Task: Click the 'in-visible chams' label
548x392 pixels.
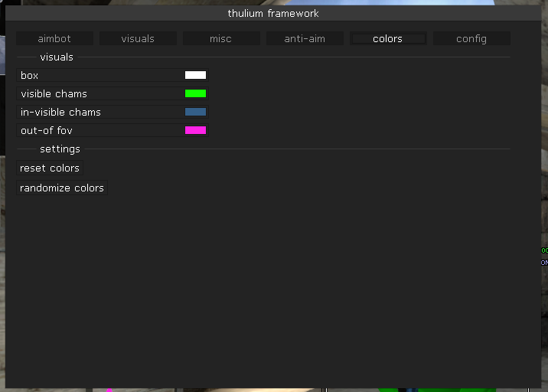Action: (x=60, y=113)
